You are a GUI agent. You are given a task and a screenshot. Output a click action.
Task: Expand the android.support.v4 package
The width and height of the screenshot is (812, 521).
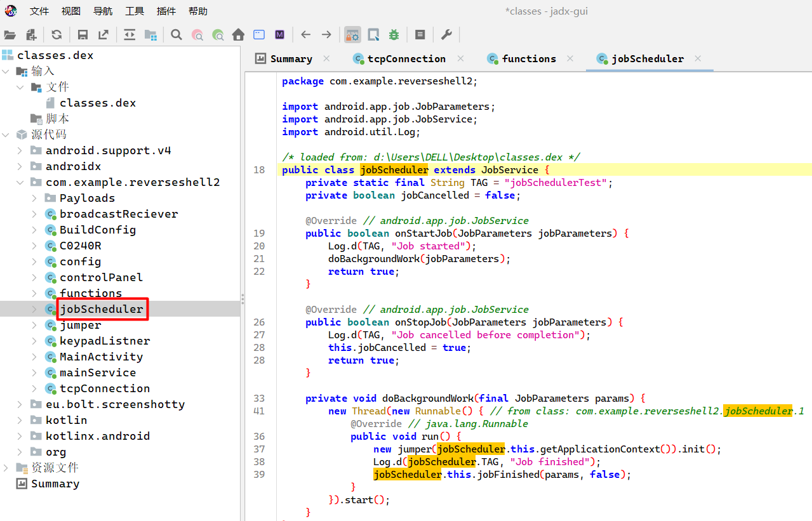pos(20,150)
